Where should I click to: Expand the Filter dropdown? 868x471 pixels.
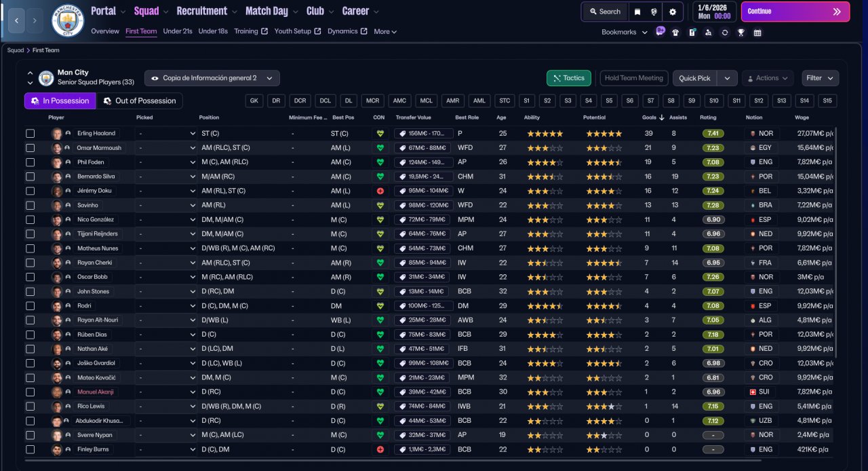[x=820, y=78]
